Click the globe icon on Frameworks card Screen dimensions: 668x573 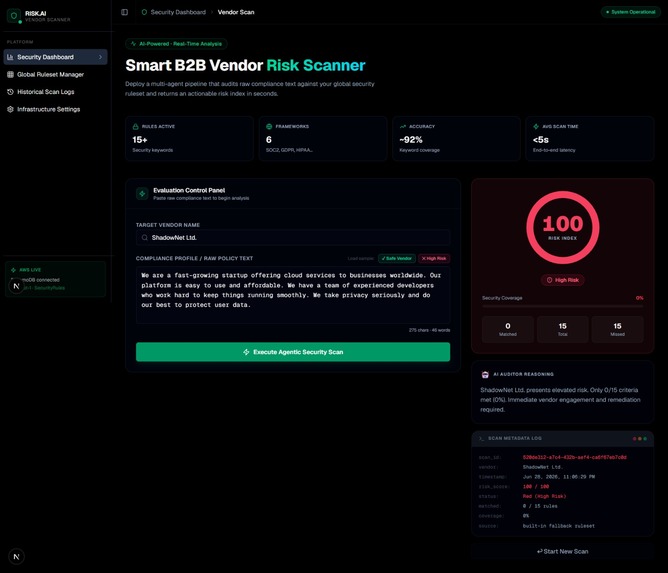click(269, 127)
